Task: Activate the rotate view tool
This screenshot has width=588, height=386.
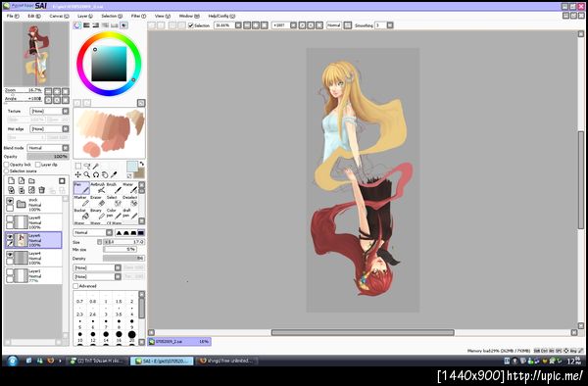Action: pyautogui.click(x=96, y=174)
